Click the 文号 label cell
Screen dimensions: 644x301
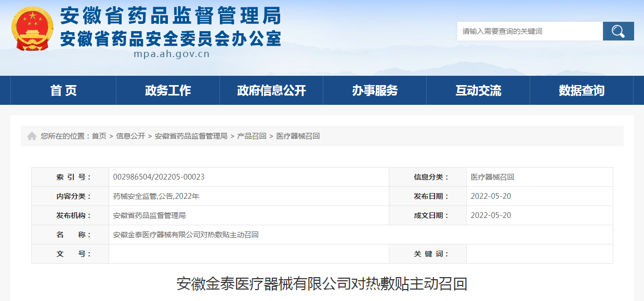pyautogui.click(x=70, y=254)
